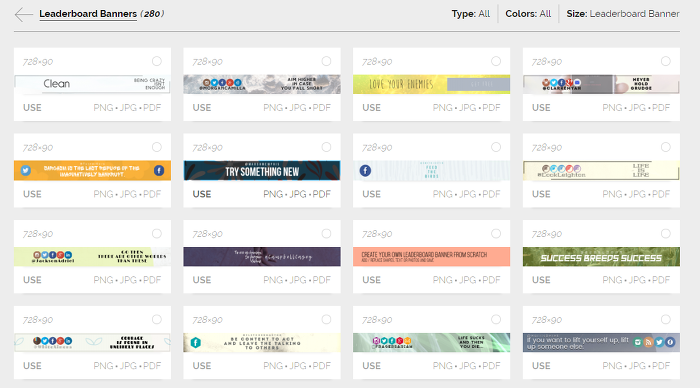This screenshot has height=388, width=700.
Task: Select radio circle on Clean banner card
Action: pos(157,61)
